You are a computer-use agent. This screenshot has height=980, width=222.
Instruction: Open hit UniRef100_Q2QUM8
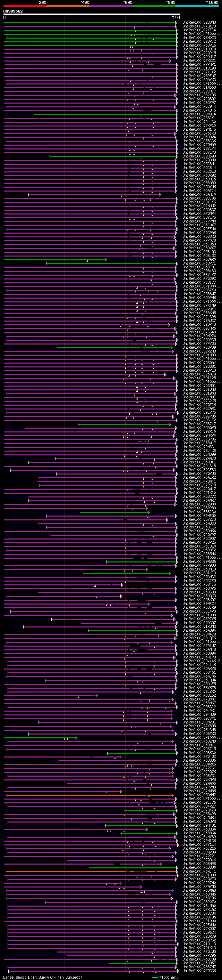199,23
